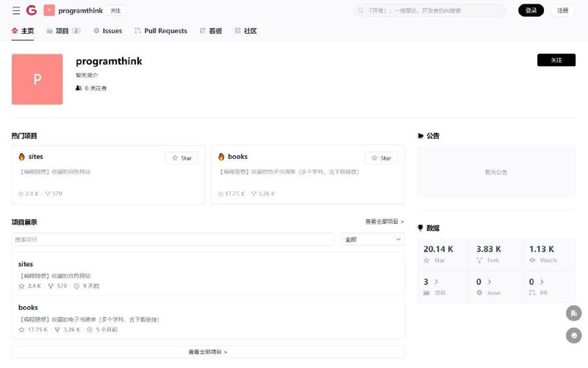
Task: Click the 注册 register button
Action: (562, 10)
